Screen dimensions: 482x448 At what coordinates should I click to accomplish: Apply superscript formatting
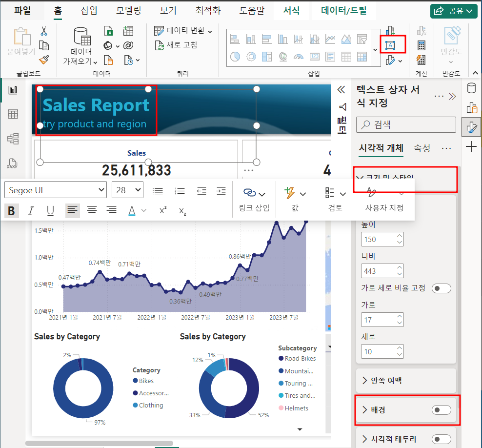click(x=163, y=210)
